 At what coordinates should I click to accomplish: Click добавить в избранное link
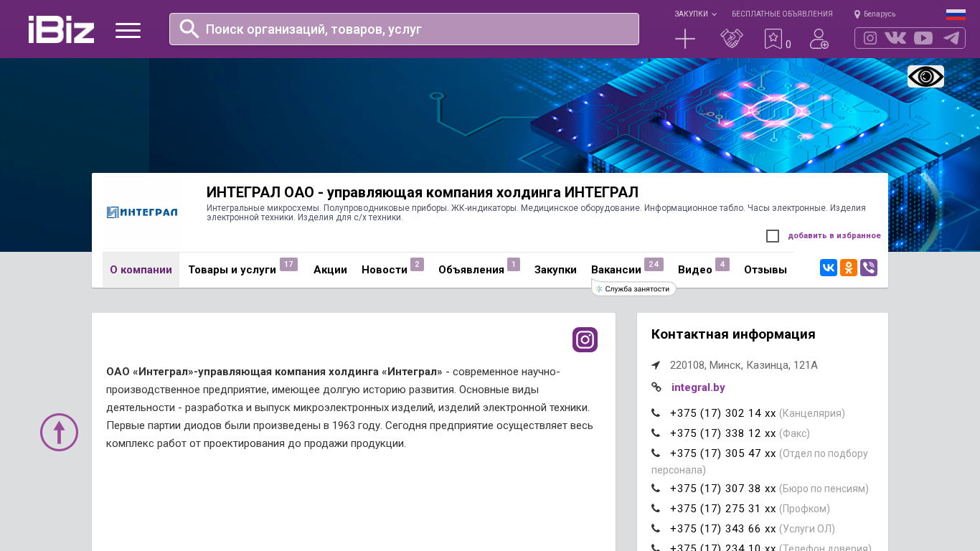pos(834,235)
